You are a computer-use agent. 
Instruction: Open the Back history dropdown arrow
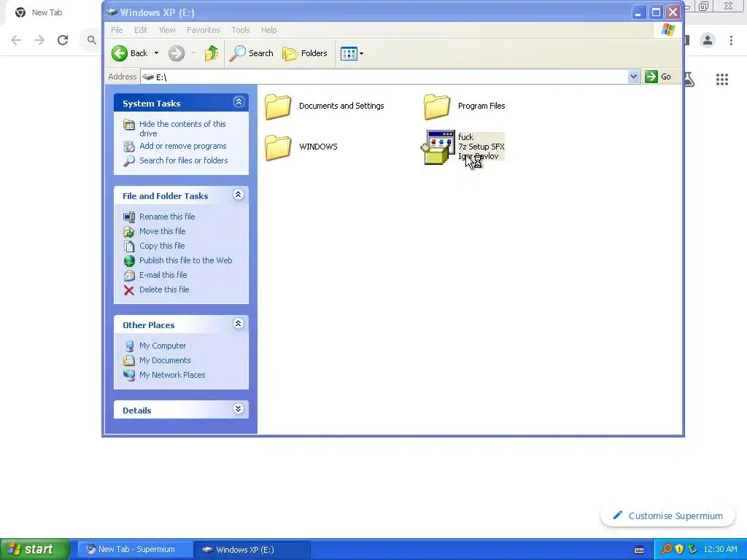156,53
